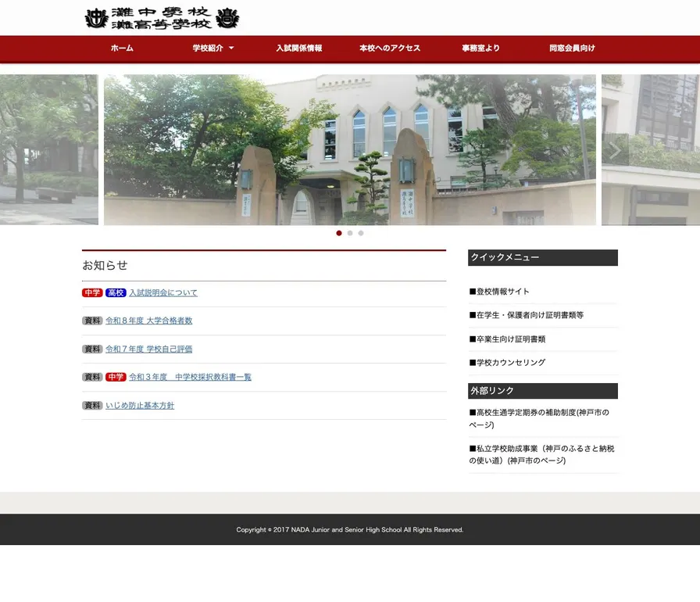This screenshot has width=700, height=602.
Task: Select the first slideshow dot indicator
Action: tap(339, 233)
